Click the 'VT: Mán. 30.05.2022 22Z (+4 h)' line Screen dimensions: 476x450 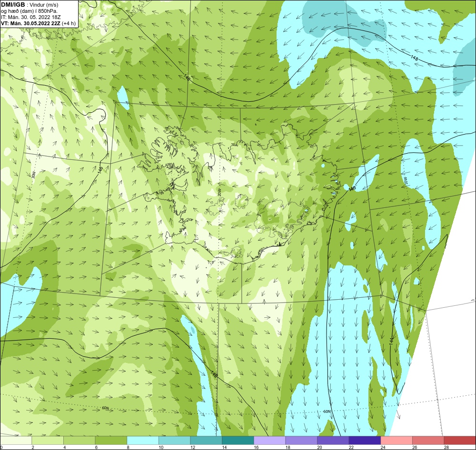(x=38, y=23)
